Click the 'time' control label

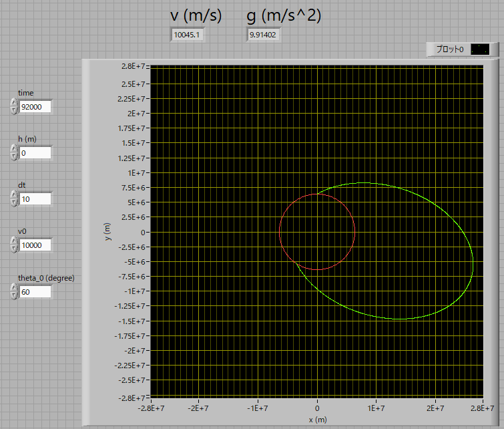[x=26, y=93]
